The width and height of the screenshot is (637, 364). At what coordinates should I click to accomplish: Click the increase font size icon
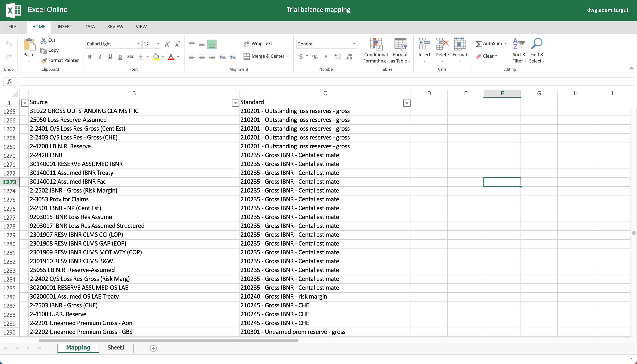point(167,44)
